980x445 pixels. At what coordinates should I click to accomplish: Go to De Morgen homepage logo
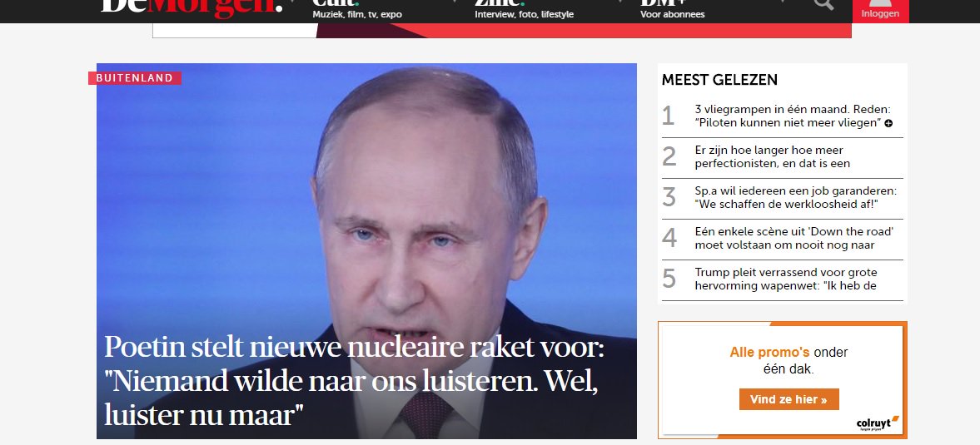click(x=192, y=7)
